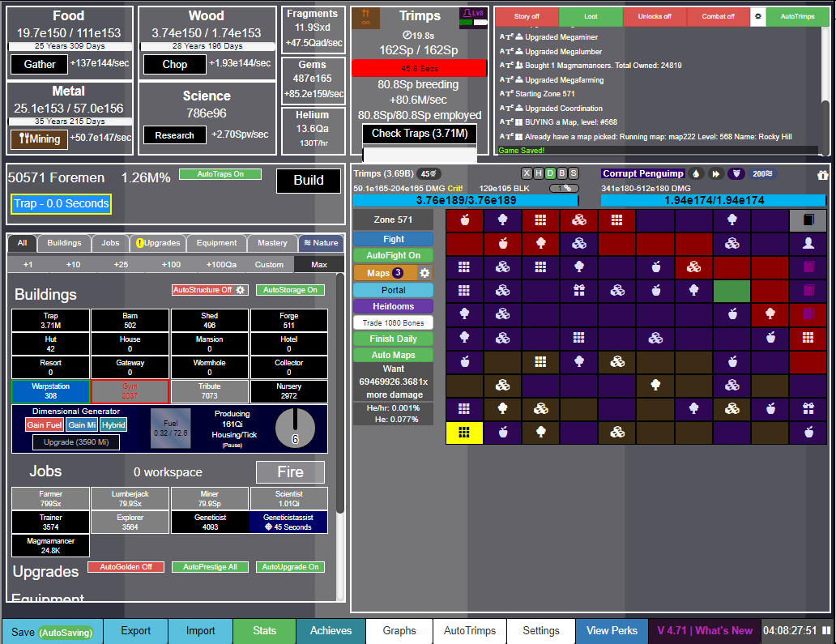Toggle Combat off message filter
Screen dimensions: 836x644
(x=719, y=16)
